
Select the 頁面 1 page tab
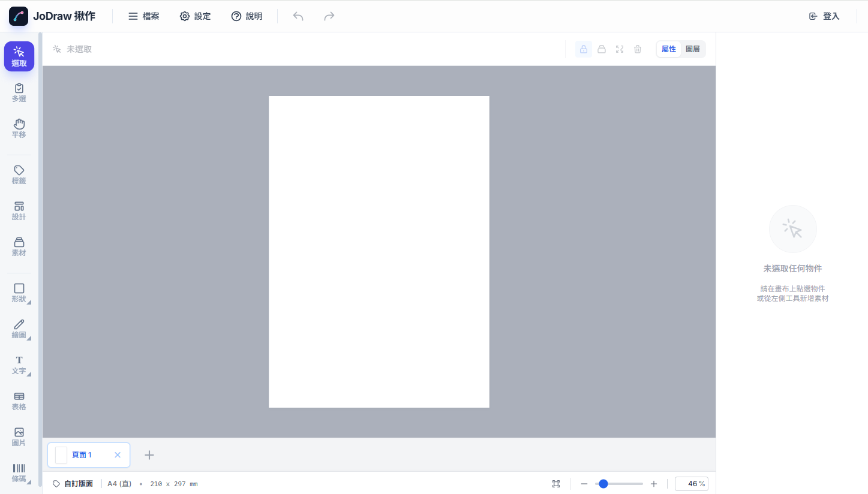83,454
